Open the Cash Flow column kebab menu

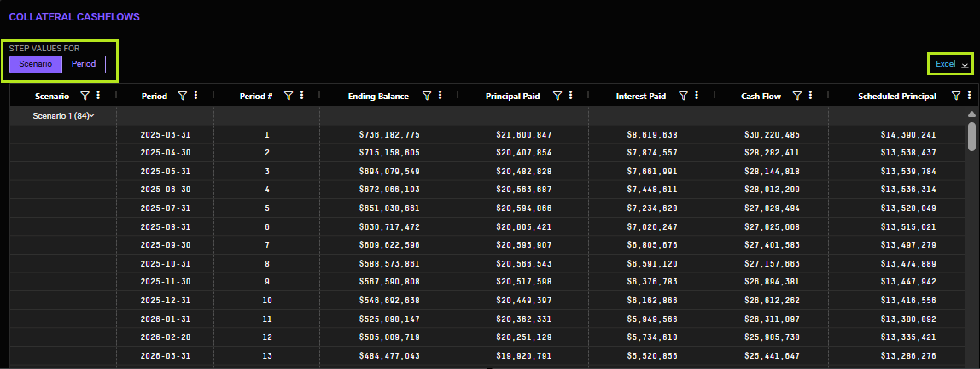pos(811,95)
